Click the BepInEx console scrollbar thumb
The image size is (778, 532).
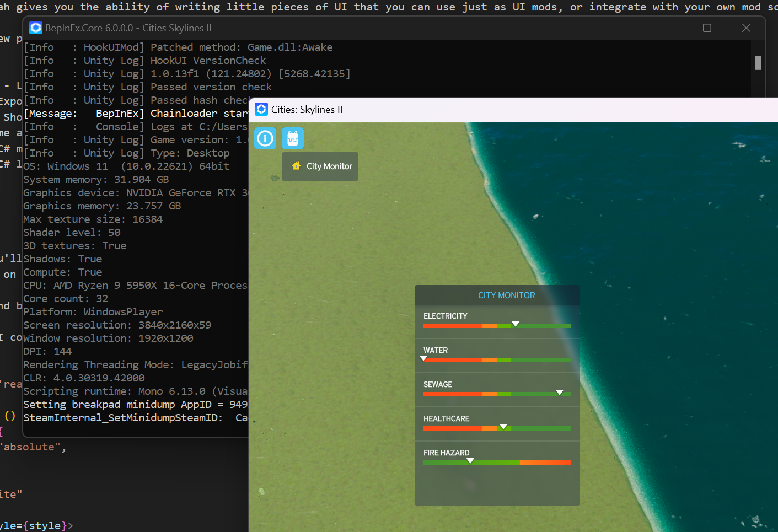pos(758,63)
